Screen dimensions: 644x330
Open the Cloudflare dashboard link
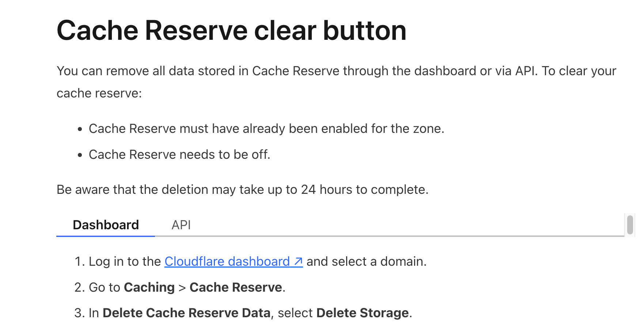pos(234,261)
